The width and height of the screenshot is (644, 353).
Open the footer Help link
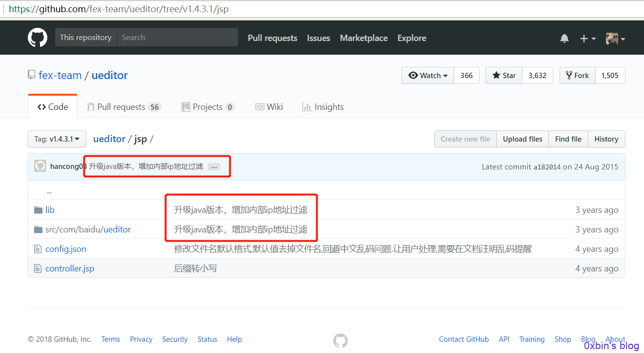[x=234, y=339]
